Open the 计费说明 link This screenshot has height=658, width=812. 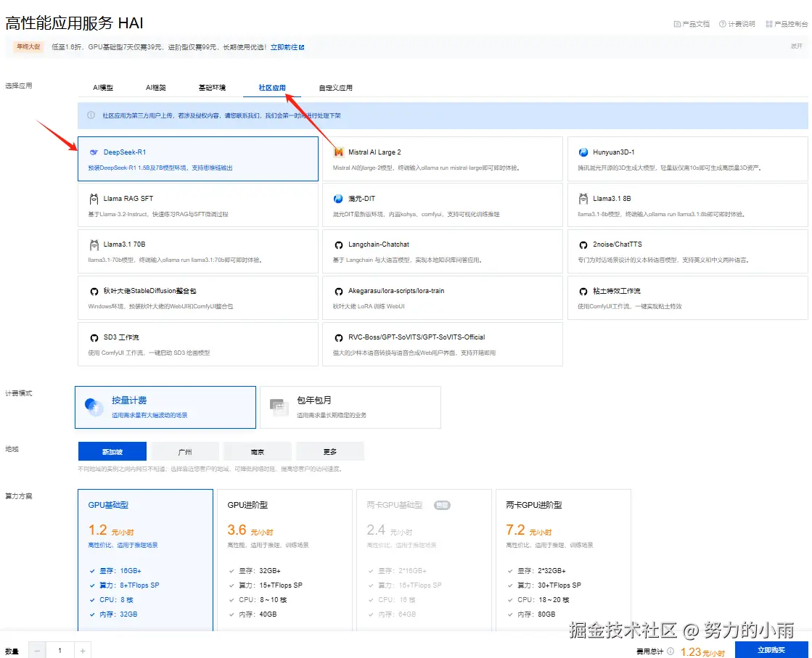737,25
